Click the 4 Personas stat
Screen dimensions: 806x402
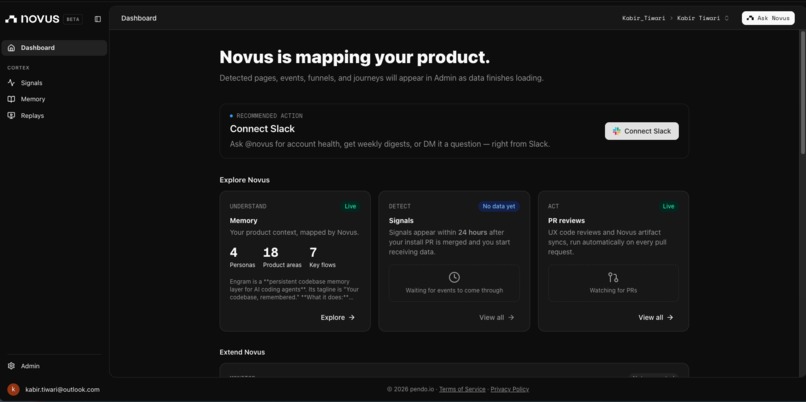(x=242, y=258)
